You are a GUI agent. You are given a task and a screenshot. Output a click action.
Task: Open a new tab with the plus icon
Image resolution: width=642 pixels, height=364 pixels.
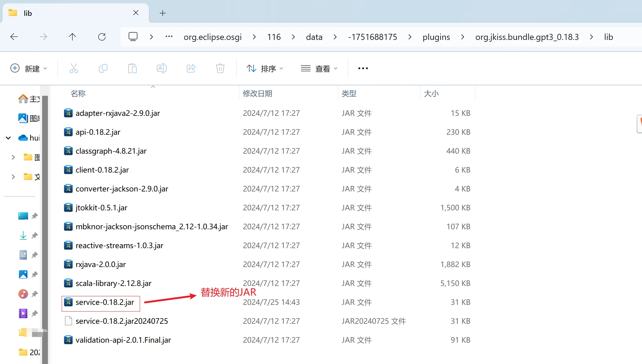click(163, 13)
